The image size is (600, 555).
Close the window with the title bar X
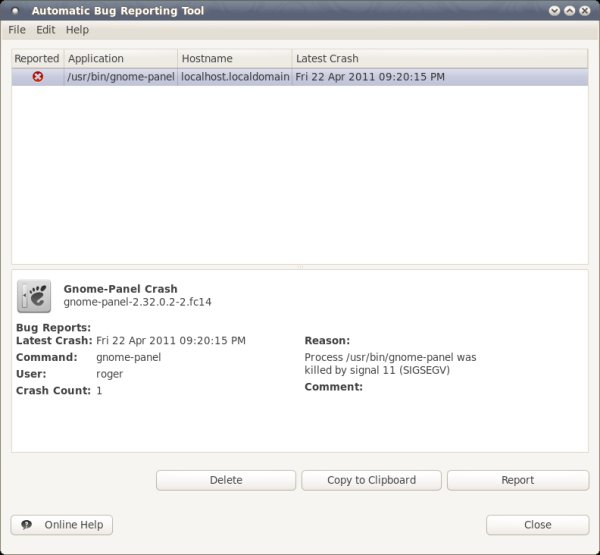pos(585,11)
